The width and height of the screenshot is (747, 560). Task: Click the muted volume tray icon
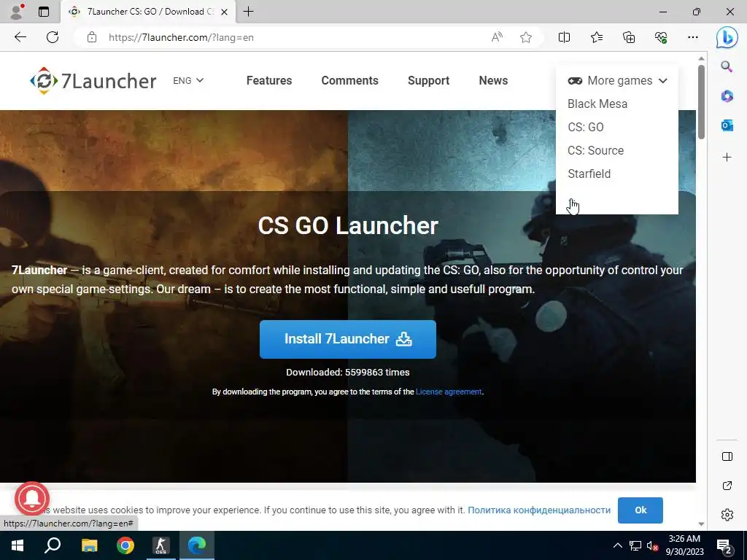pos(652,545)
